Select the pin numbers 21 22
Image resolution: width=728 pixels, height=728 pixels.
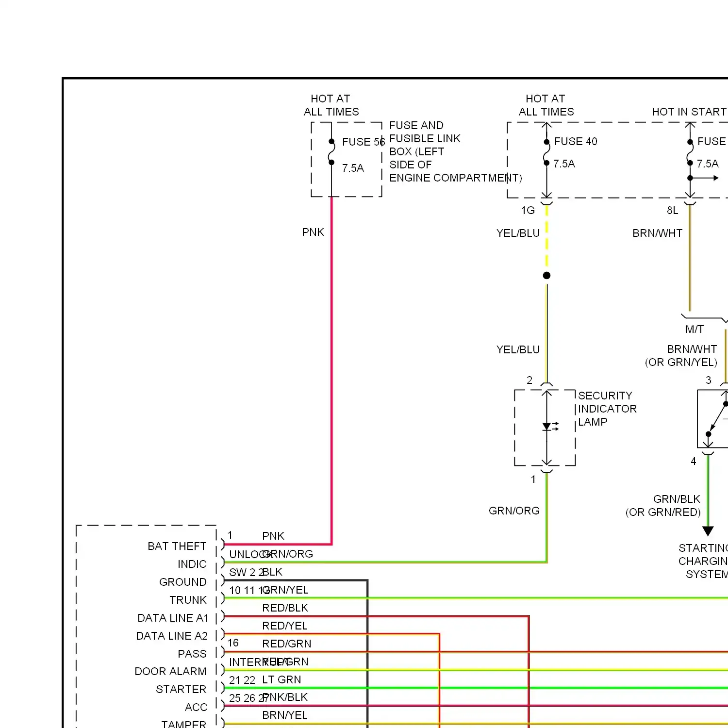[x=242, y=680]
